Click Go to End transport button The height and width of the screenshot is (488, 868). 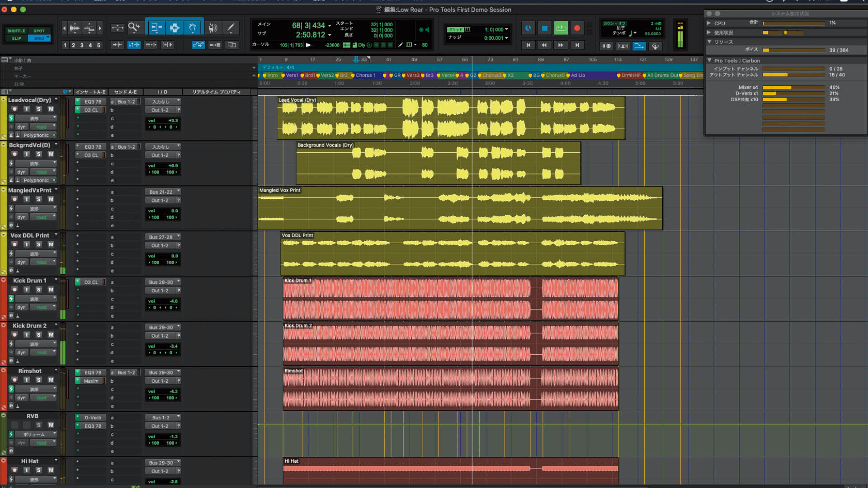coord(577,45)
